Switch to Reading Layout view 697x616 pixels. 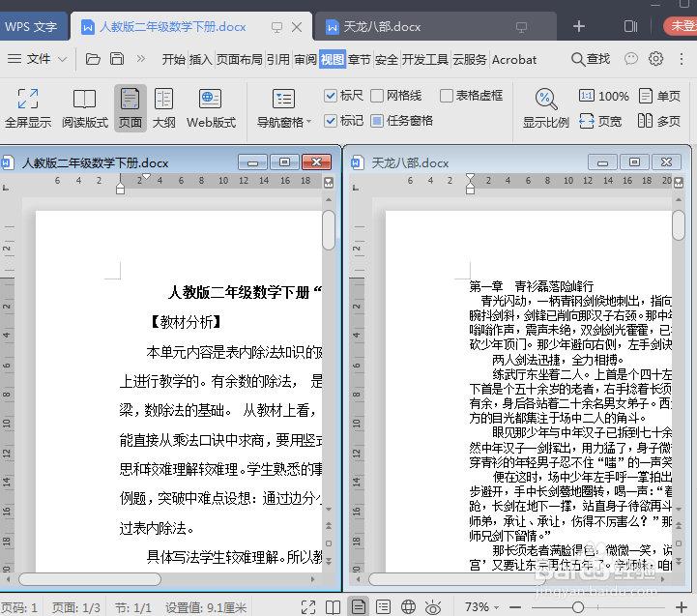coord(84,108)
